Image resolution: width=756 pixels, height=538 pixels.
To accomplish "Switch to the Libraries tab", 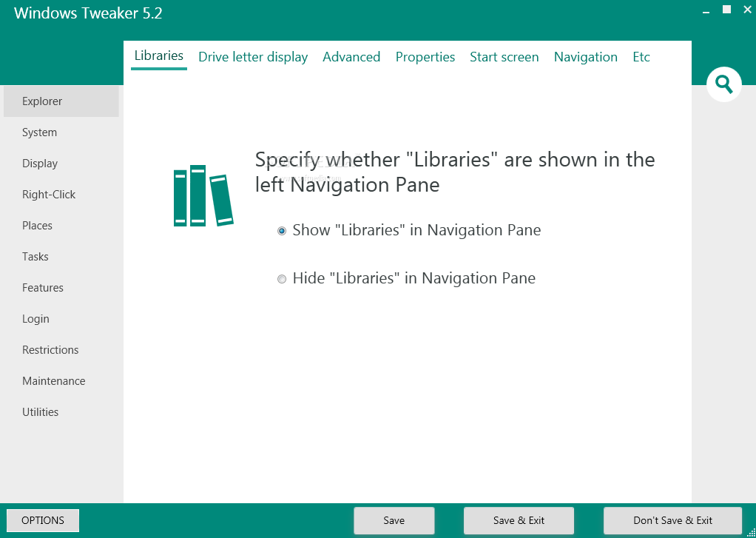I will tap(158, 56).
